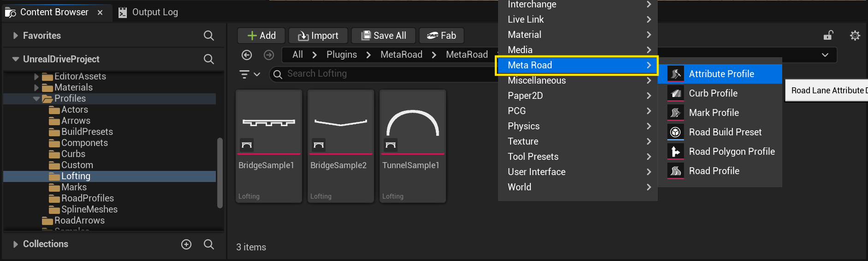Open the Tool Presets submenu
The width and height of the screenshot is (868, 261).
(577, 157)
